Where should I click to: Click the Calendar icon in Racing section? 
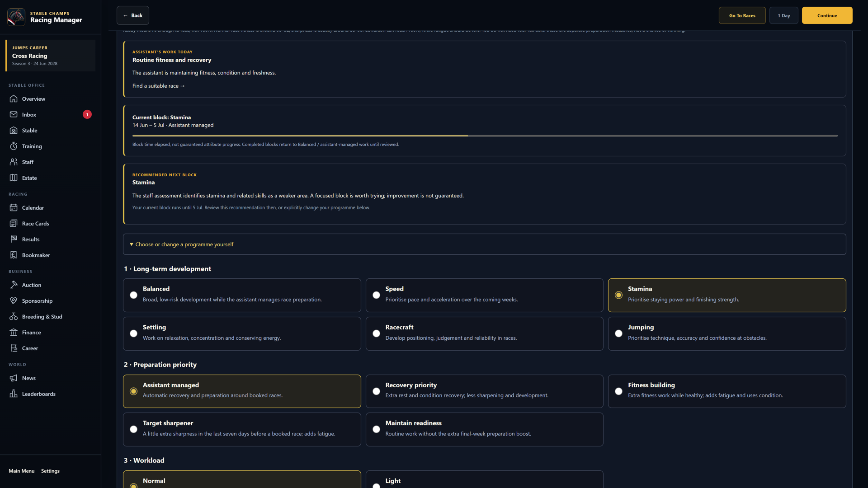click(x=14, y=207)
